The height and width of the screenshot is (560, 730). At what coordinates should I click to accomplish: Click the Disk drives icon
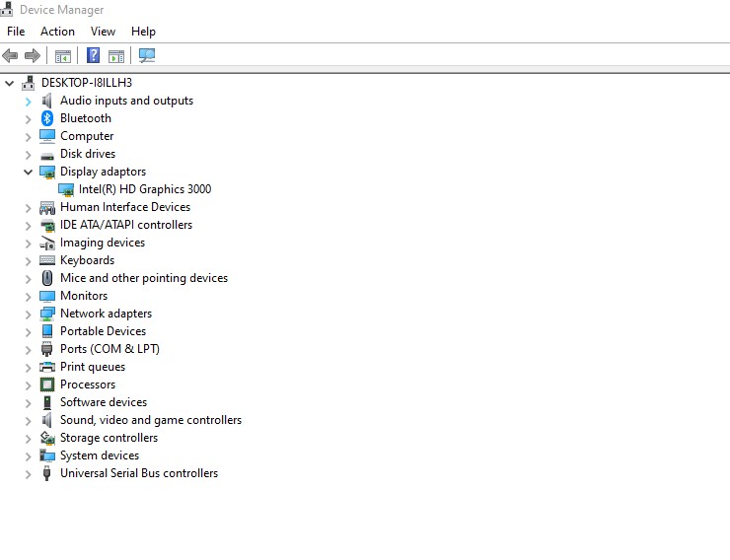click(x=47, y=155)
